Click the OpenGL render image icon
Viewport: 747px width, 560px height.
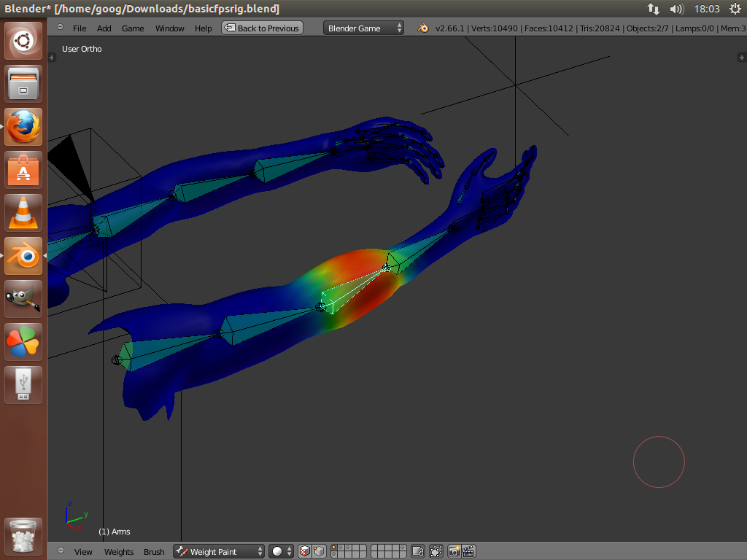pos(454,551)
